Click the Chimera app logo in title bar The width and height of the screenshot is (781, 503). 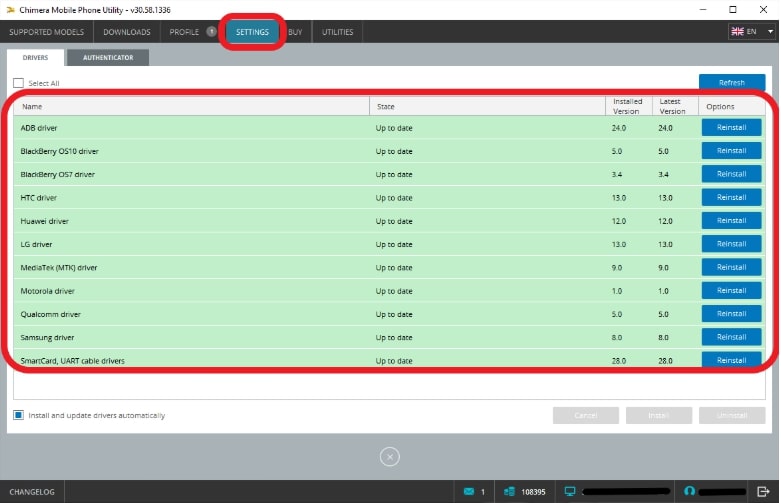pyautogui.click(x=9, y=9)
